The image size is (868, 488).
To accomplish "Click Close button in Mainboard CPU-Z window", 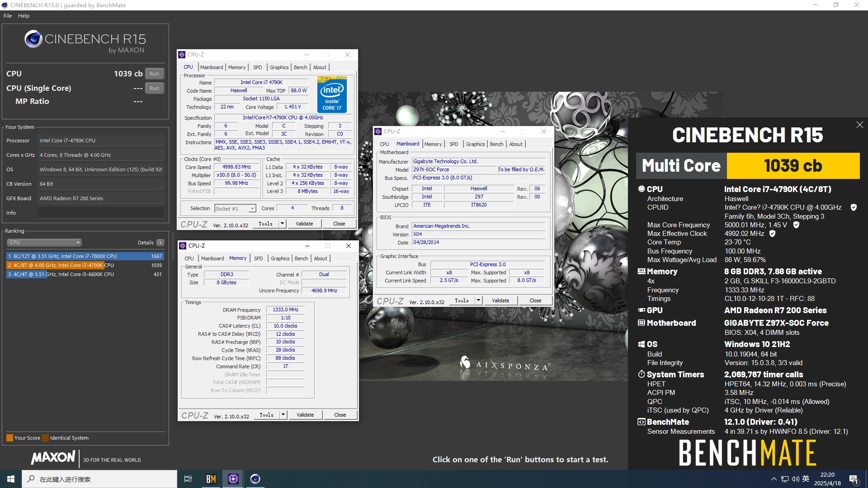I will coord(535,300).
